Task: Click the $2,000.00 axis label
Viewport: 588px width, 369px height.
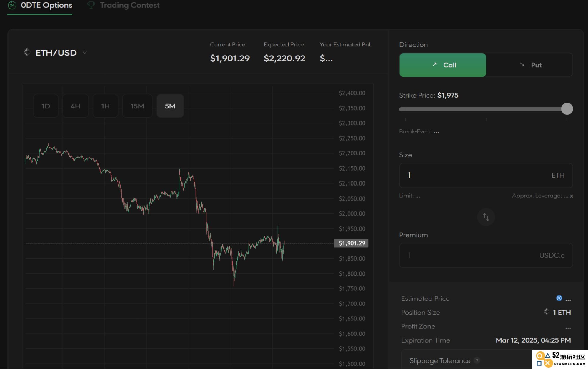Action: (x=352, y=214)
